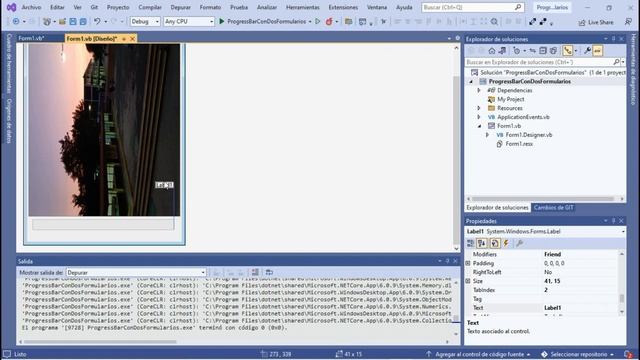Click the Properties wrench icon in Solution Explorer

tap(587, 51)
